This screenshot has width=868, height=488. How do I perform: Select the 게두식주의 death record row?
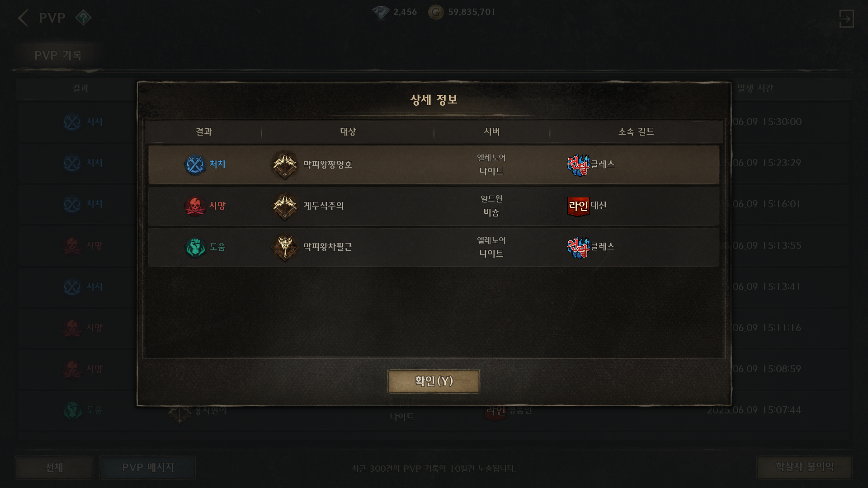(434, 206)
